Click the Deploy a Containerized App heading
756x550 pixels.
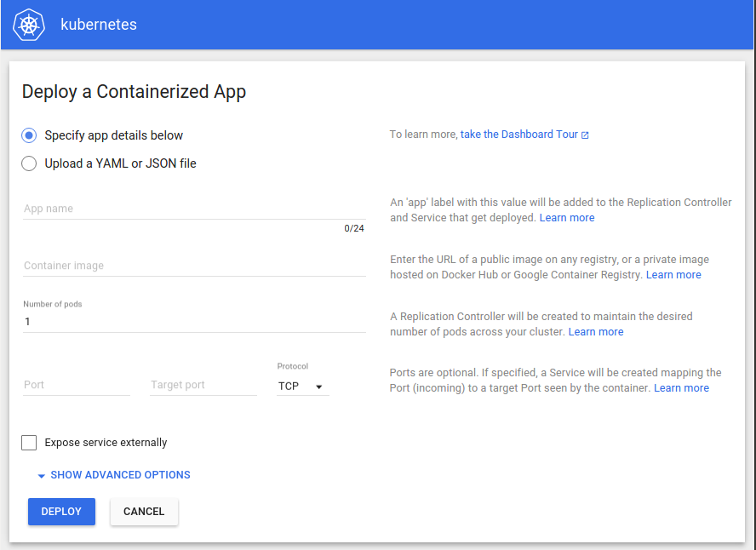(134, 92)
